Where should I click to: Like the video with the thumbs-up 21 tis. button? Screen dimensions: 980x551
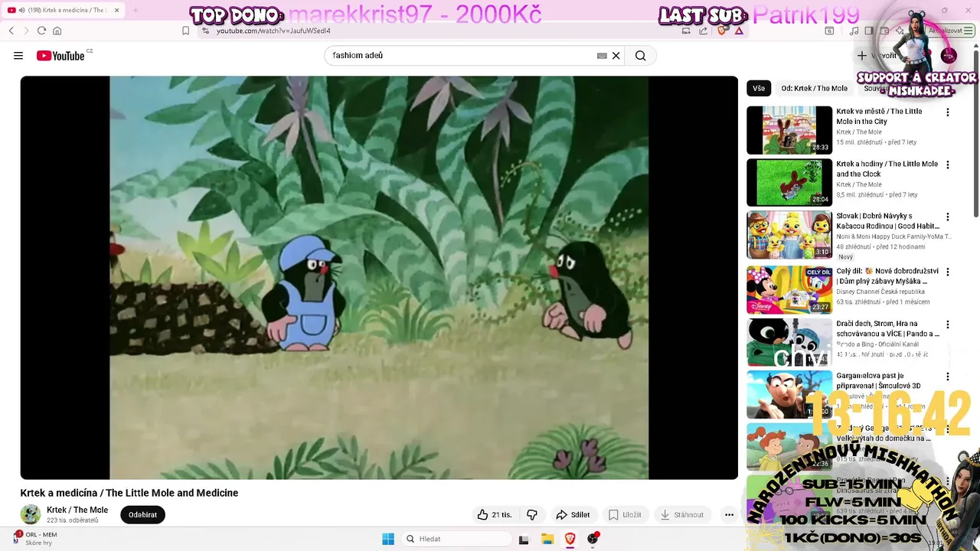click(495, 515)
